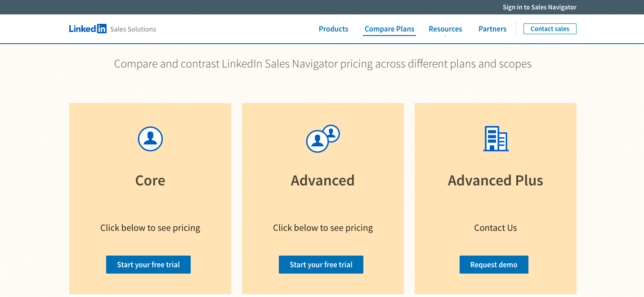Click Contact Us on the Advanced Plus card

495,228
